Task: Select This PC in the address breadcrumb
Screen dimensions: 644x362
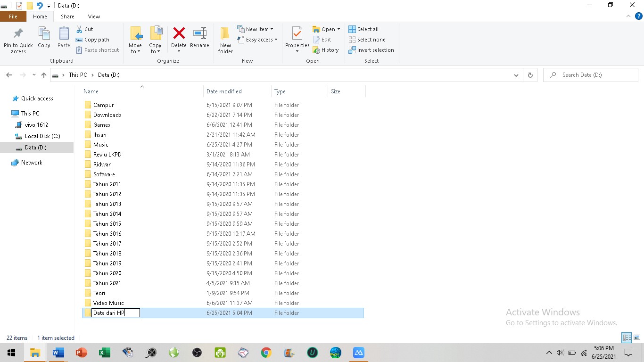Action: point(78,75)
